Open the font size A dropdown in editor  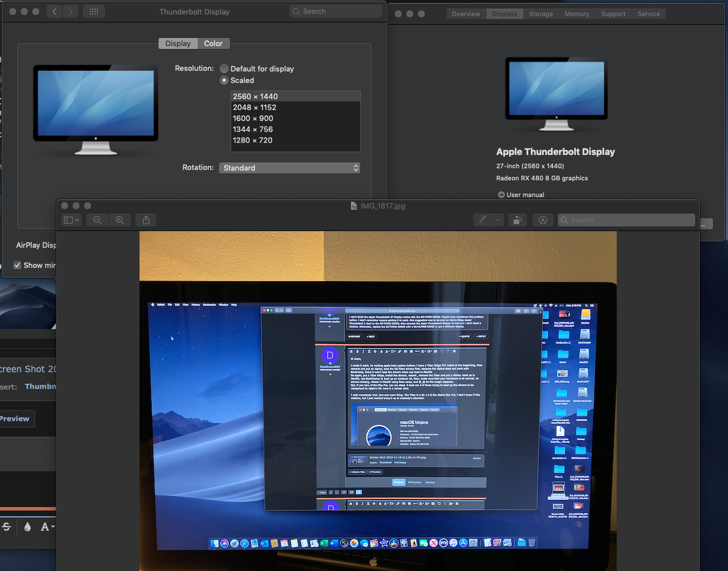pos(47,527)
